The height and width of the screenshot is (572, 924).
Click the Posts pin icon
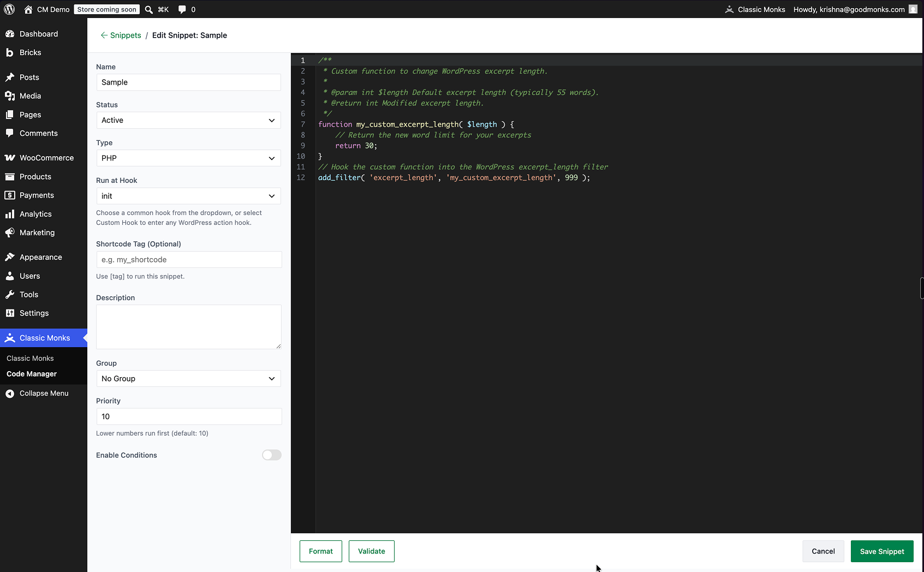click(x=10, y=77)
